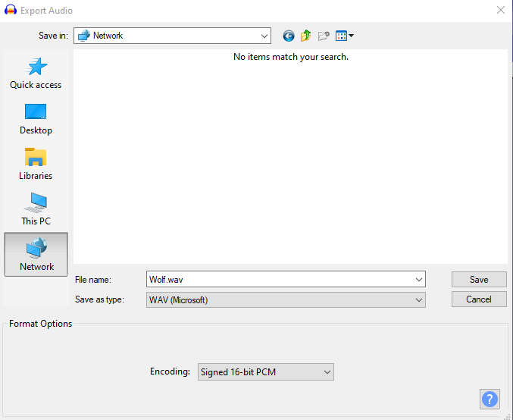Click the Up One Level folder icon
Screen dimensions: 513x420
[x=306, y=36]
